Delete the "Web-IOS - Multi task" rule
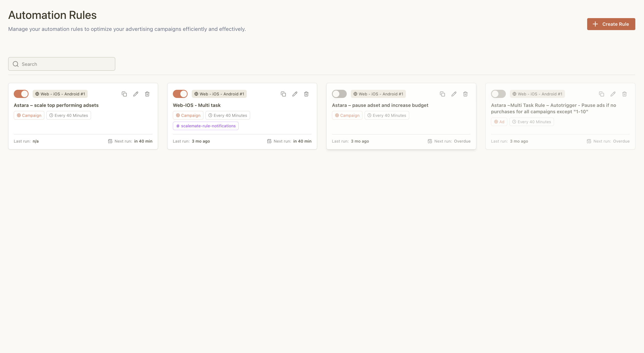Viewport: 644px width, 353px height. click(x=306, y=94)
